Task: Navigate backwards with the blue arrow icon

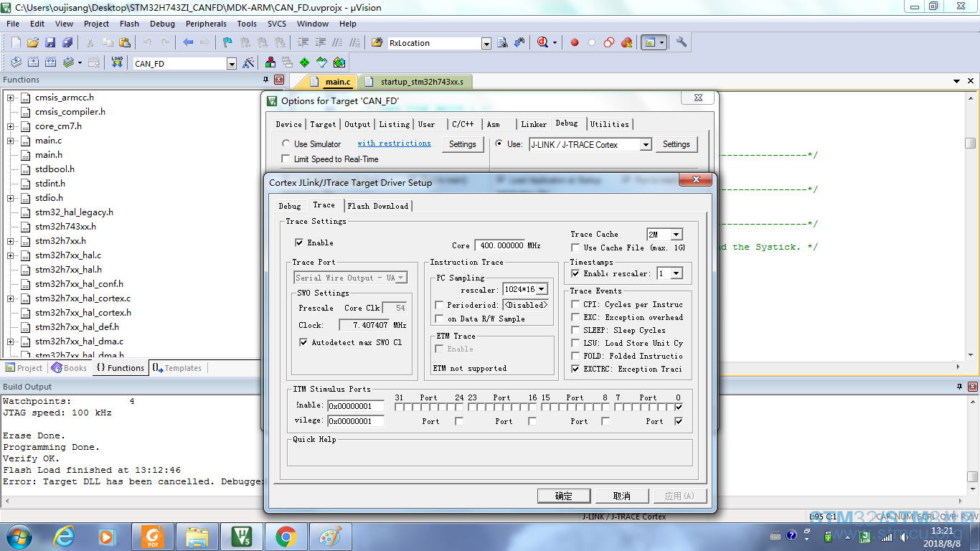Action: pyautogui.click(x=188, y=43)
